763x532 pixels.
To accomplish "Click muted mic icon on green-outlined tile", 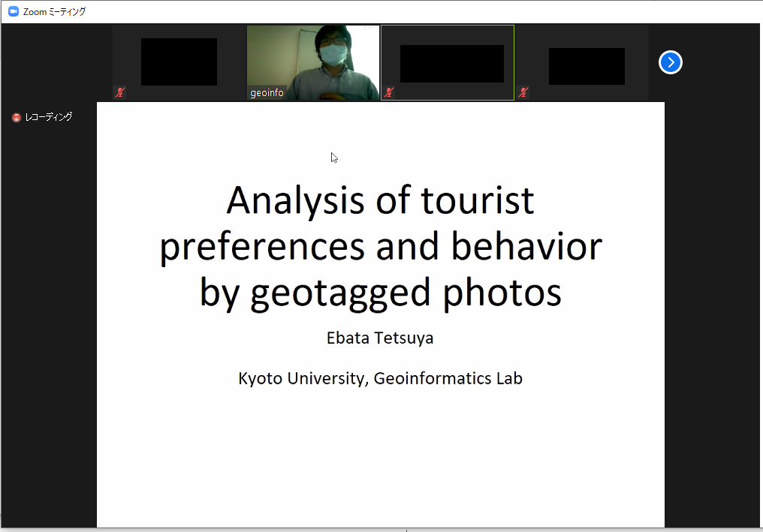I will [x=389, y=92].
